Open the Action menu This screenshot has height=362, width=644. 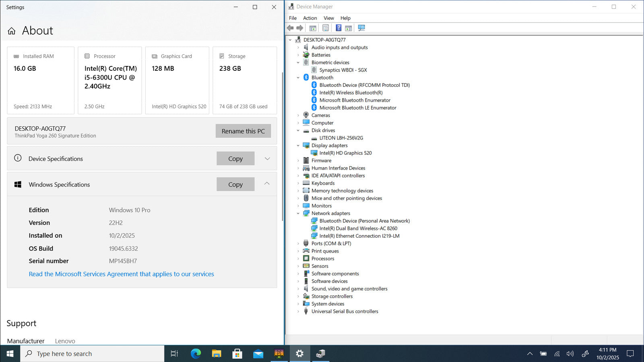(x=310, y=18)
